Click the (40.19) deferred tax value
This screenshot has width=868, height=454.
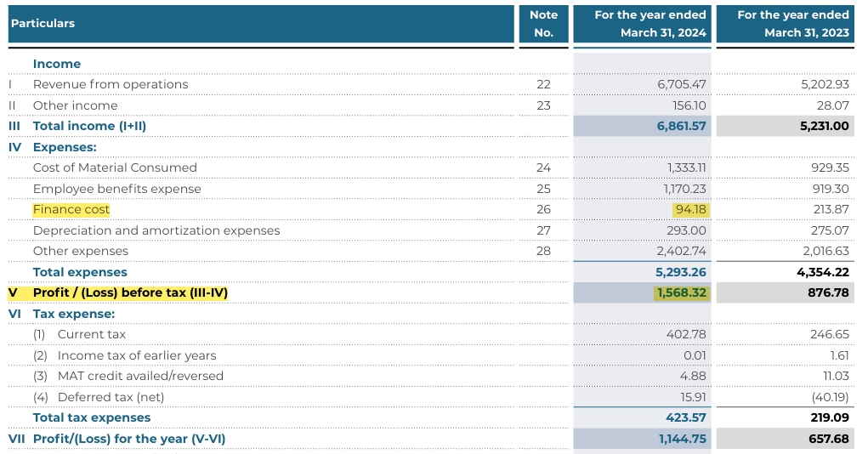coord(828,397)
